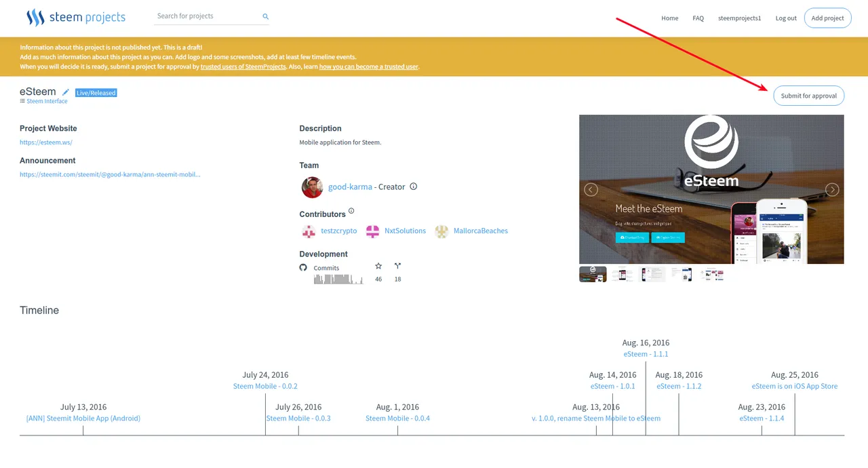
Task: Select the second screenshot thumbnail
Action: click(623, 274)
